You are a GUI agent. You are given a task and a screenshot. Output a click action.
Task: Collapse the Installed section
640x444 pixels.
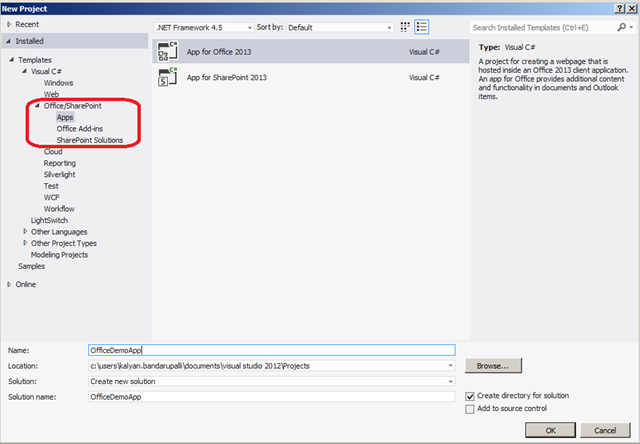coord(9,41)
